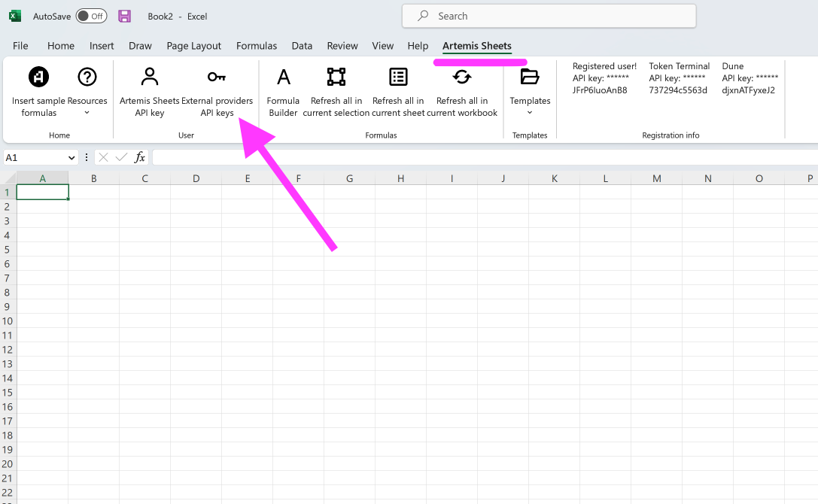Screen dimensions: 818x504
Task: Toggle AutoSave switch
Action: tap(91, 17)
